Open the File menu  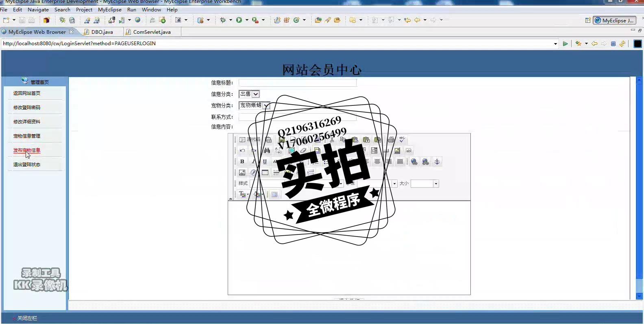click(4, 9)
